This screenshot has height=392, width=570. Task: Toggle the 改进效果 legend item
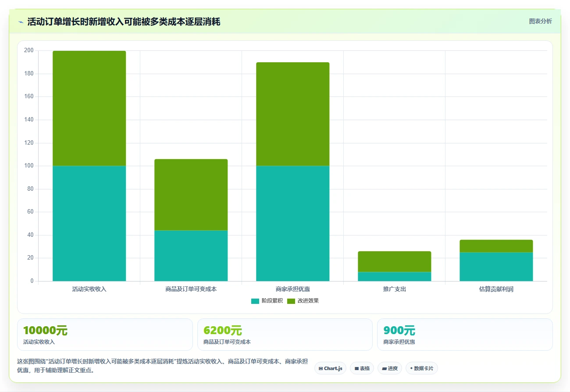[x=303, y=301]
